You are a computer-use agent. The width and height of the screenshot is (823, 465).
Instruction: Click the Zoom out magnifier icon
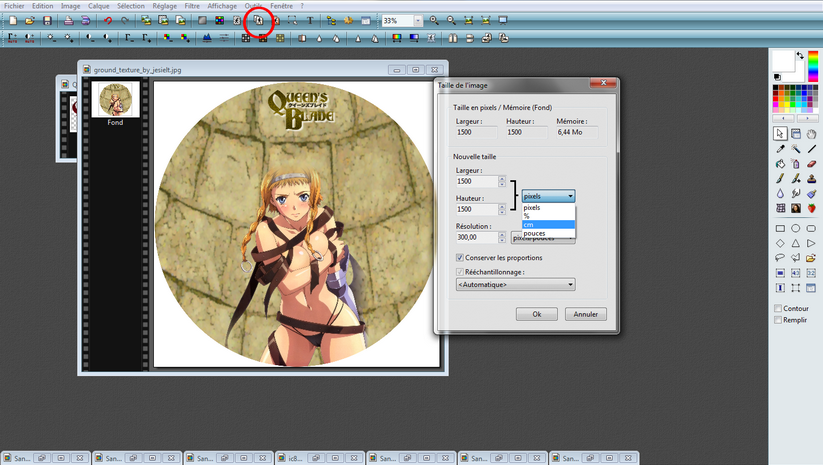tap(451, 20)
